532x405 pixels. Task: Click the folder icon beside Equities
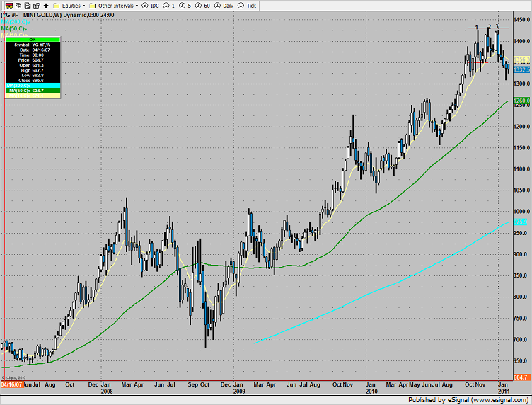pyautogui.click(x=57, y=6)
